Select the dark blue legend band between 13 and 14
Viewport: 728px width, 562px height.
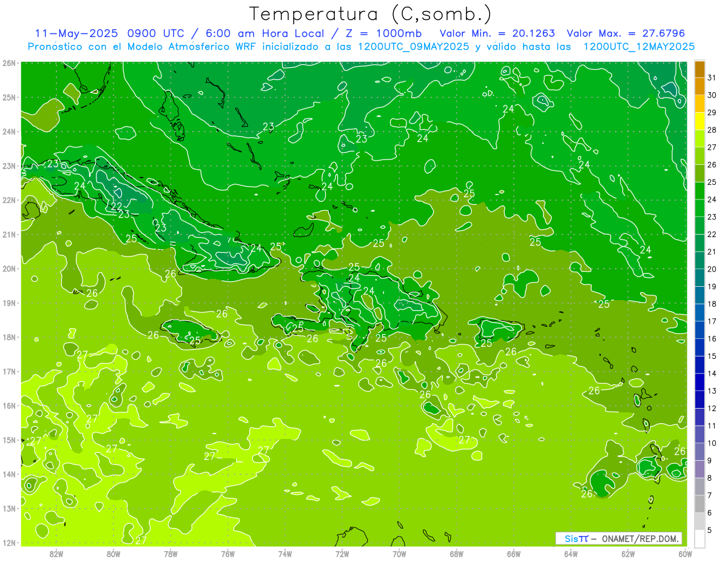699,383
